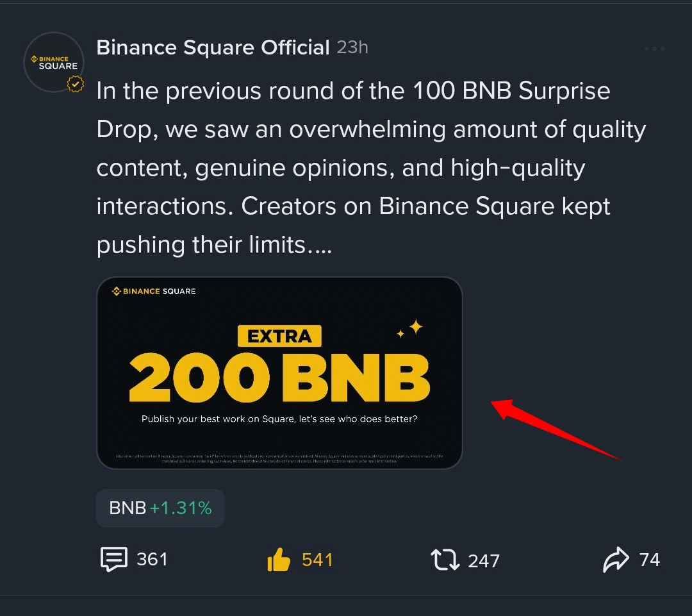The width and height of the screenshot is (692, 616).
Task: Click the comment bubble icon
Action: click(114, 560)
